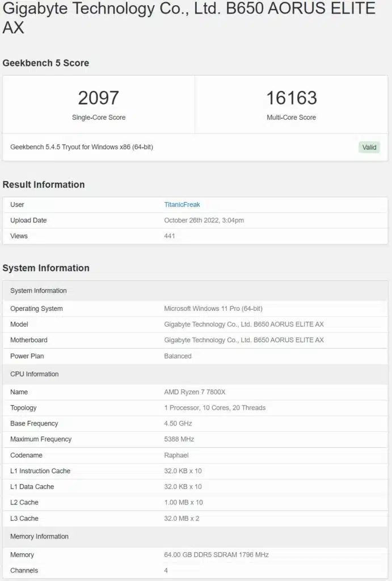Click the User row label
This screenshot has width=392, height=581.
tap(17, 204)
